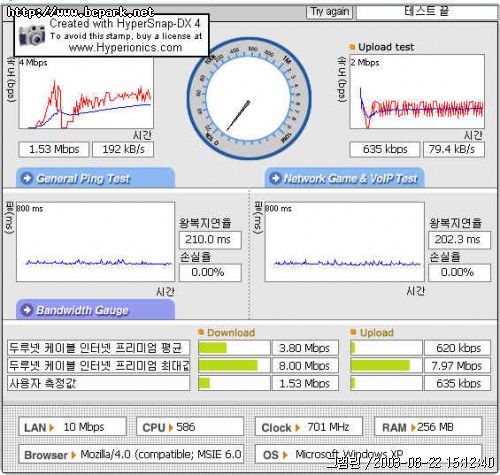Click the 635 kbps user upload bar
The image size is (500, 475).
pyautogui.click(x=386, y=383)
